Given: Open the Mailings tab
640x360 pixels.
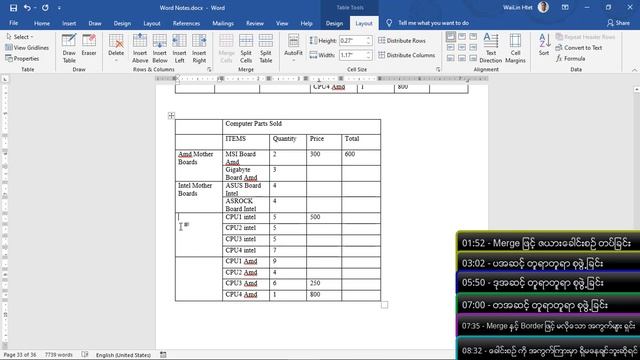Looking at the screenshot, I should pos(223,23).
